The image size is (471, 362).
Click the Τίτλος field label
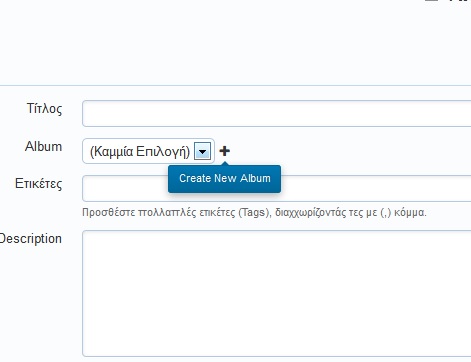coord(44,109)
